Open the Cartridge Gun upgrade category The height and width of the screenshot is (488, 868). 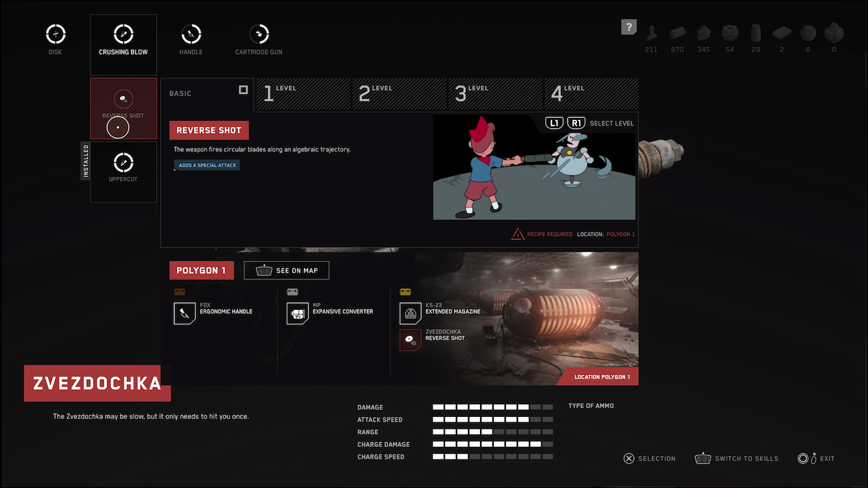coord(258,34)
